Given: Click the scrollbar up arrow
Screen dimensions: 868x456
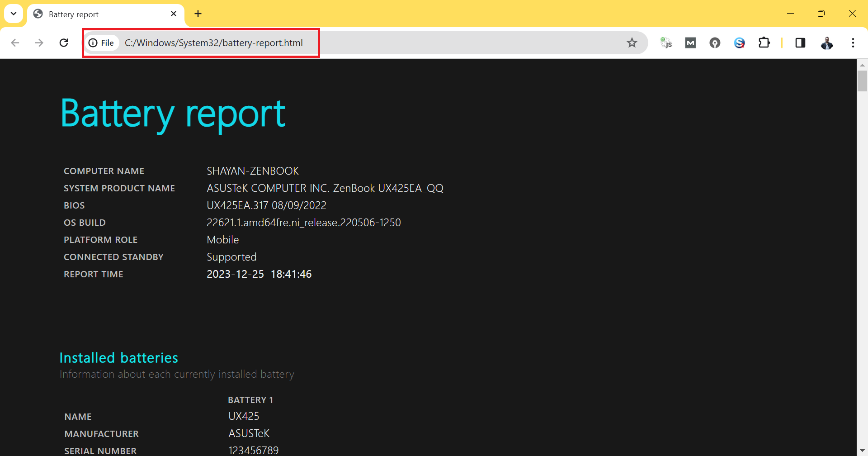Looking at the screenshot, I should (862, 65).
